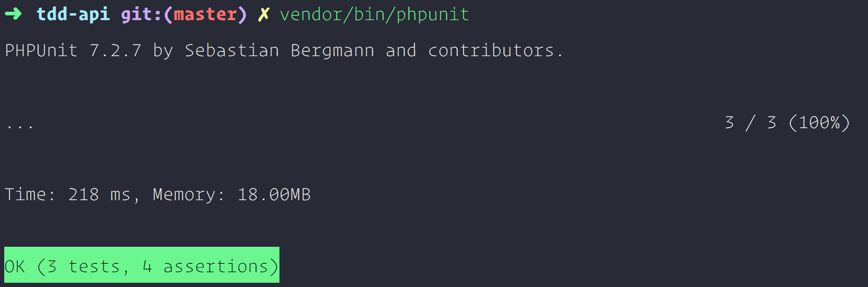Screen dimensions: 868x287
Task: Click OK in the green result bar
Action: 15,266
